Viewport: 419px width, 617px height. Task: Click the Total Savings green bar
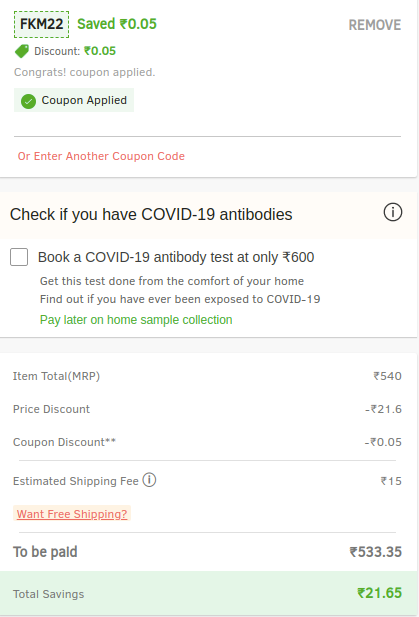209,593
